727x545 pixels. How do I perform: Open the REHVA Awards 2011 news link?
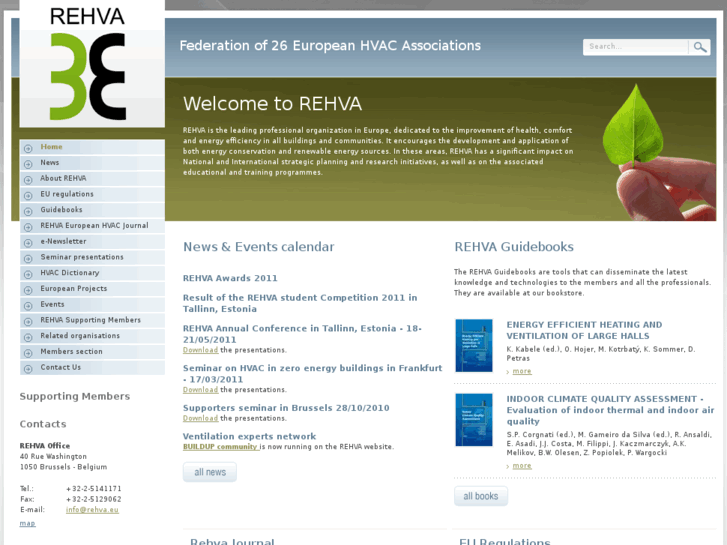[x=230, y=278]
